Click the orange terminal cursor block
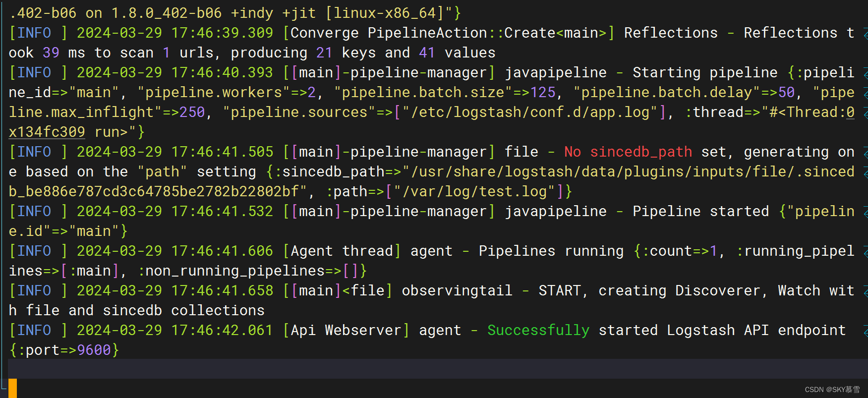This screenshot has width=868, height=398. coord(13,388)
